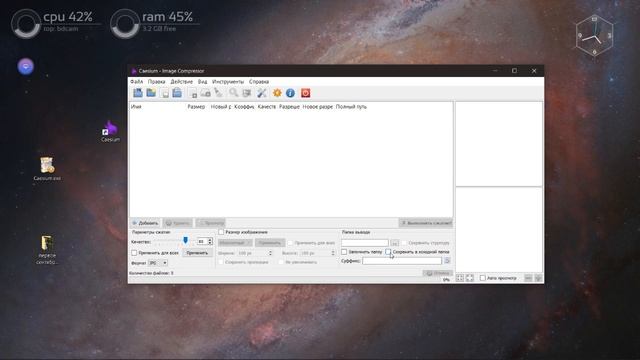Select the Caesium.exe desktop file

click(47, 169)
